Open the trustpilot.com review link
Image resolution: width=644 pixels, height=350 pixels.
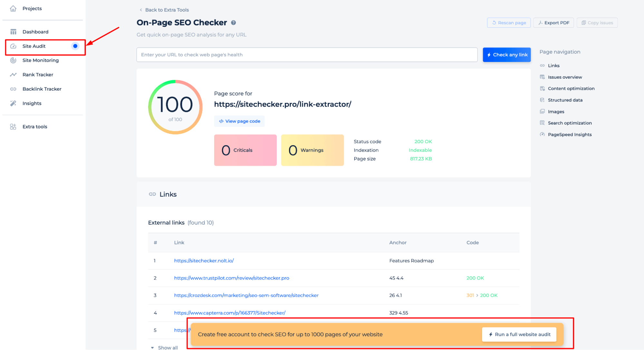point(232,278)
